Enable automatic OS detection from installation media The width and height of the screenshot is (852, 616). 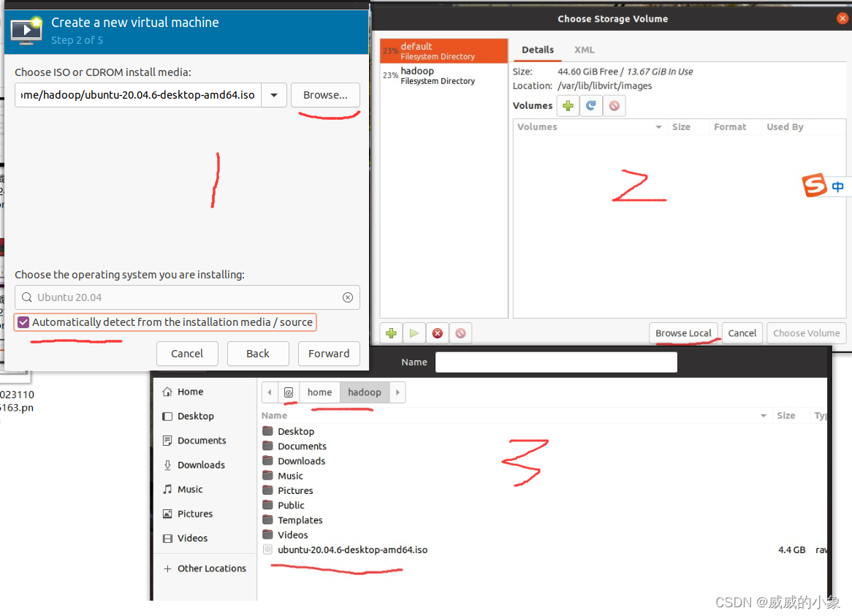(23, 322)
